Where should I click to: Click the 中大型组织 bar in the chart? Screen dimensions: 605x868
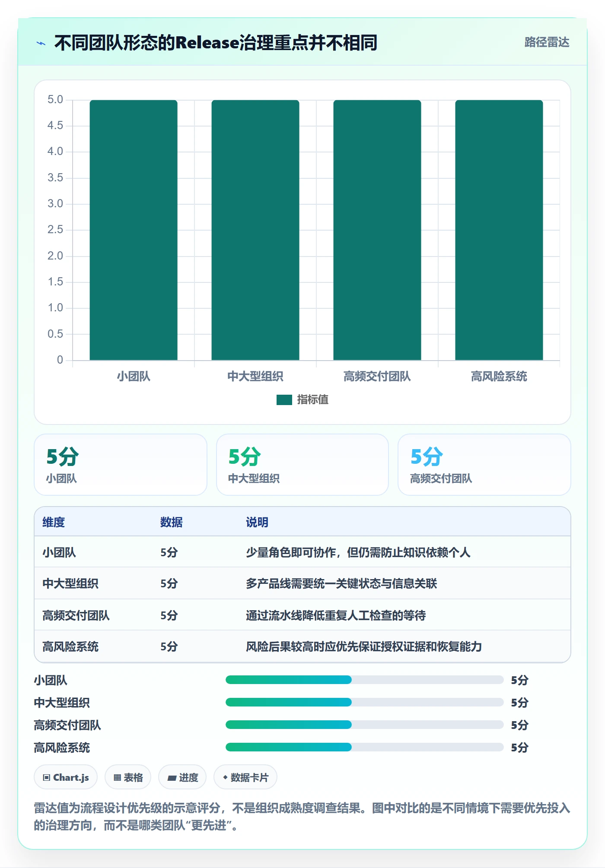(255, 230)
